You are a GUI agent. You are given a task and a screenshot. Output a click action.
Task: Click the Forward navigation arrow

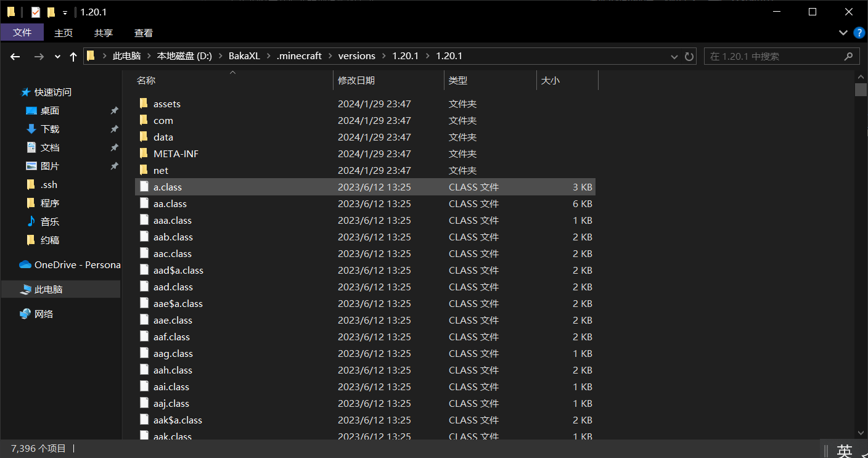click(39, 56)
